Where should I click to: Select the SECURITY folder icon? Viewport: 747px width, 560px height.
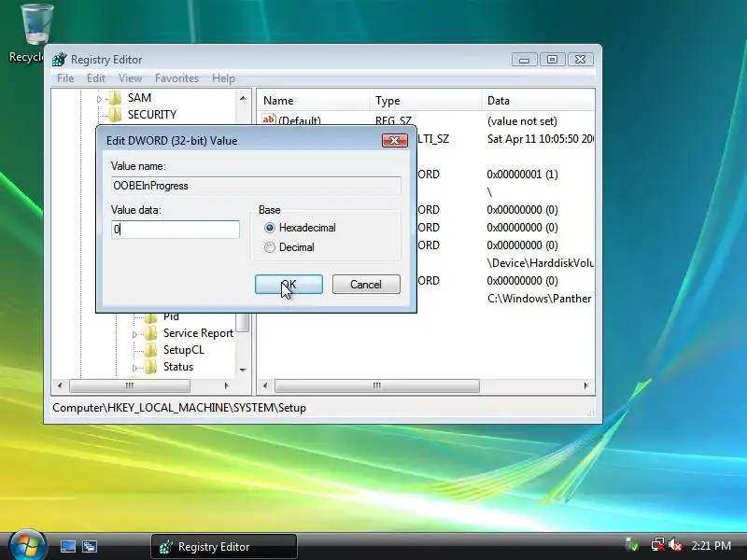tap(115, 115)
